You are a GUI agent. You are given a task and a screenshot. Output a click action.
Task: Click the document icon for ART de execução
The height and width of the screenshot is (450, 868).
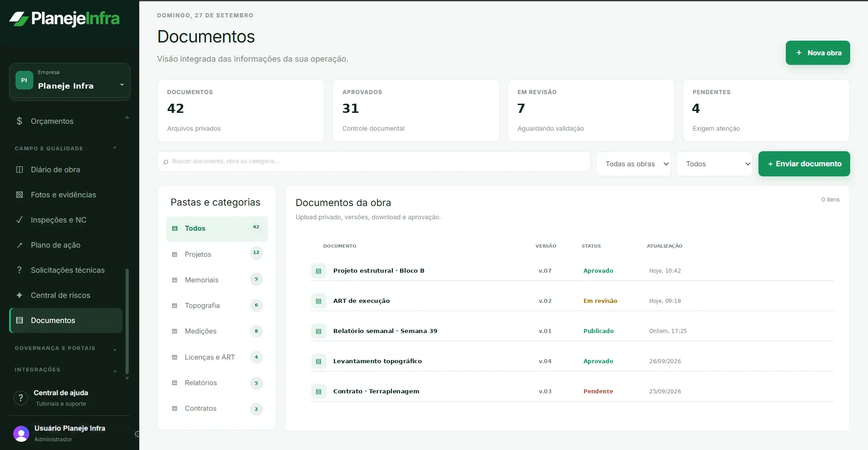click(x=319, y=301)
